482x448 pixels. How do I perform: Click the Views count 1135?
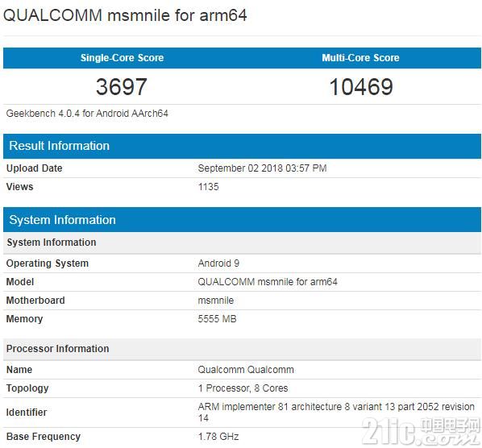(x=209, y=186)
